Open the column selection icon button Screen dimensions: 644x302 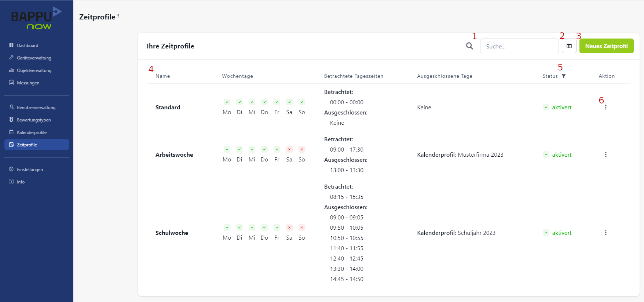[x=569, y=46]
